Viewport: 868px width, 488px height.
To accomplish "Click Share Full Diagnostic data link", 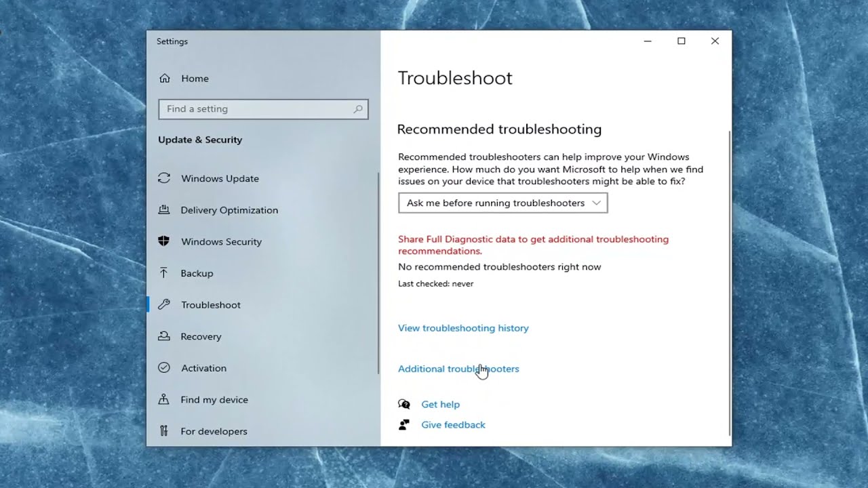I will pyautogui.click(x=533, y=245).
